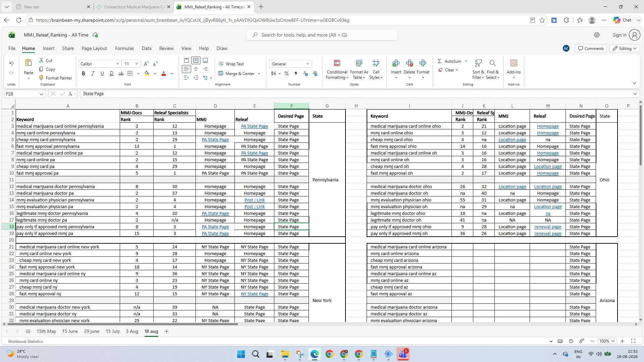Image resolution: width=644 pixels, height=362 pixels.
Task: Click the Add-ins icon
Action: click(514, 63)
